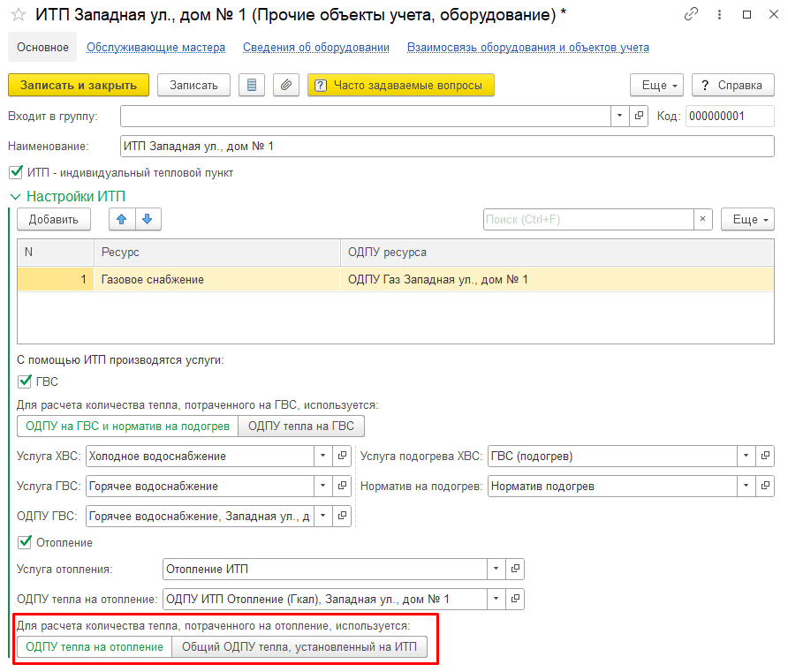Toggle the Отопление checkbox
Screen dimensions: 788x672
(x=25, y=542)
